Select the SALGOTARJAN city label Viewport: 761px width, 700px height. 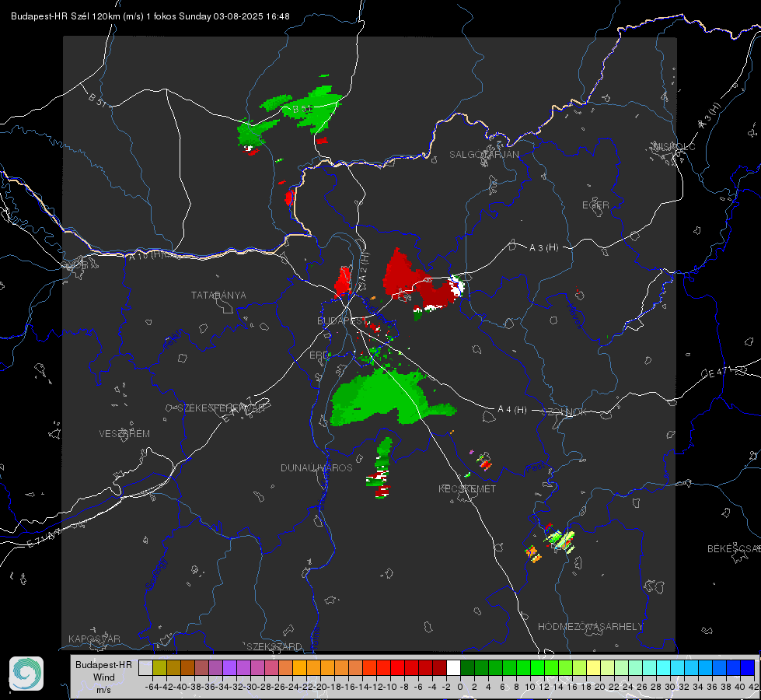click(x=483, y=155)
